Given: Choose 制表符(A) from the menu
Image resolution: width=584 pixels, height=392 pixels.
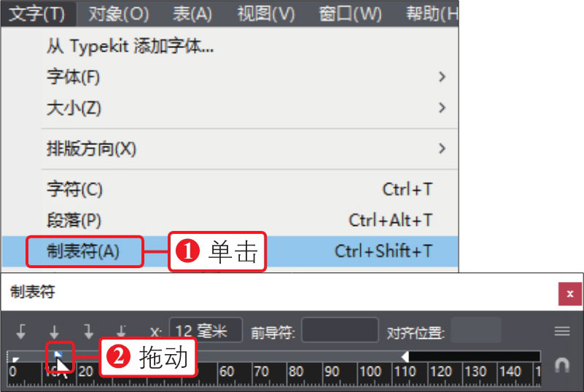Looking at the screenshot, I should tap(83, 251).
